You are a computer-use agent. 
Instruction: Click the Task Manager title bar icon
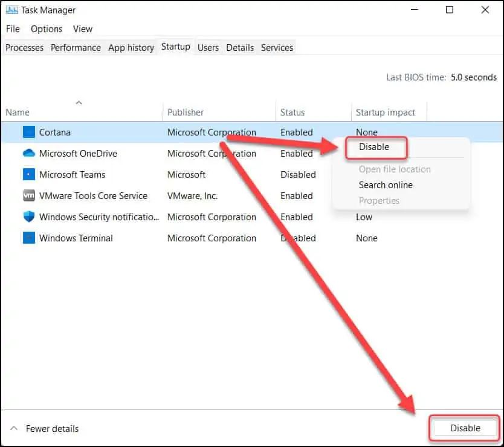pos(12,10)
